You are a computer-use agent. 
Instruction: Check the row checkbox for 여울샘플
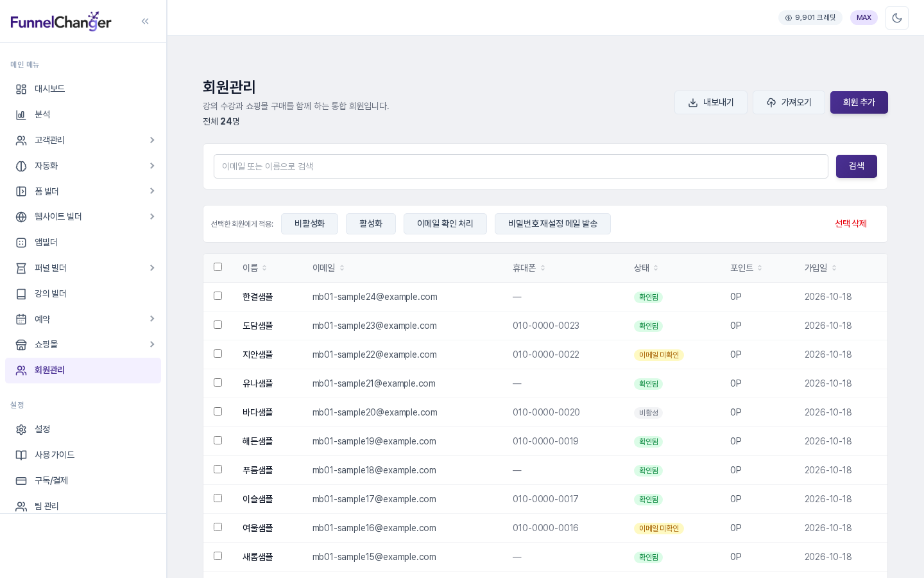tap(218, 527)
